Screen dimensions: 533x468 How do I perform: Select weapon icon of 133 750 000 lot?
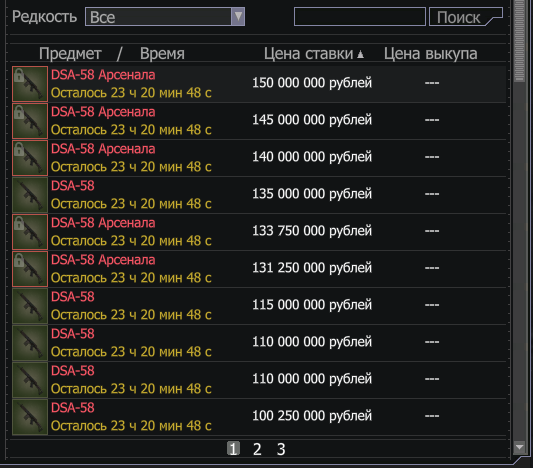[x=30, y=232]
